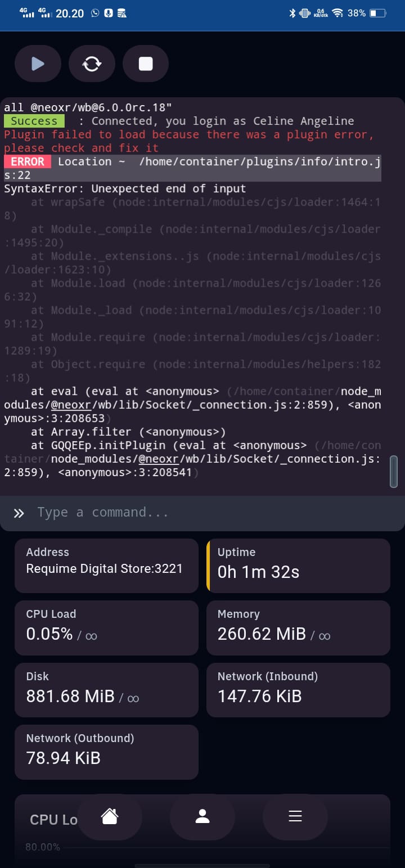Select the Address stat card
This screenshot has height=868, width=405.
click(x=106, y=566)
